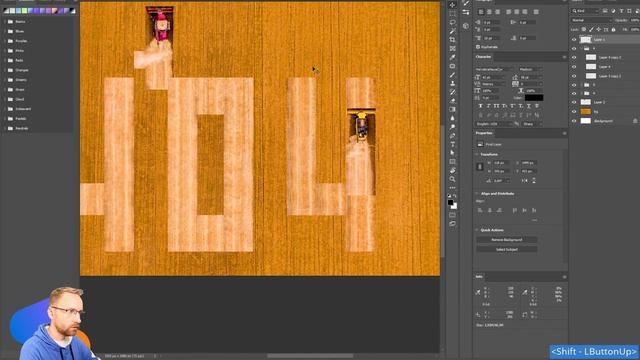Select the Eraser tool
The image size is (640, 360).
click(x=452, y=101)
